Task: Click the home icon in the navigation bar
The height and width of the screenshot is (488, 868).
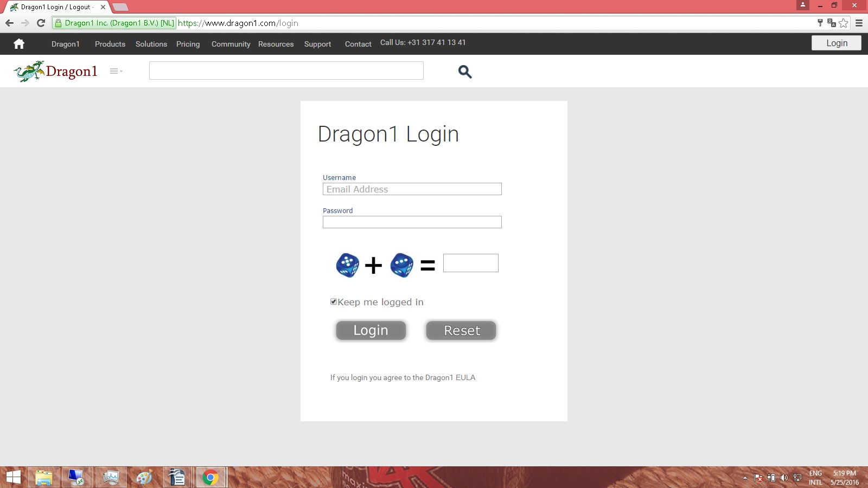Action: 19,43
